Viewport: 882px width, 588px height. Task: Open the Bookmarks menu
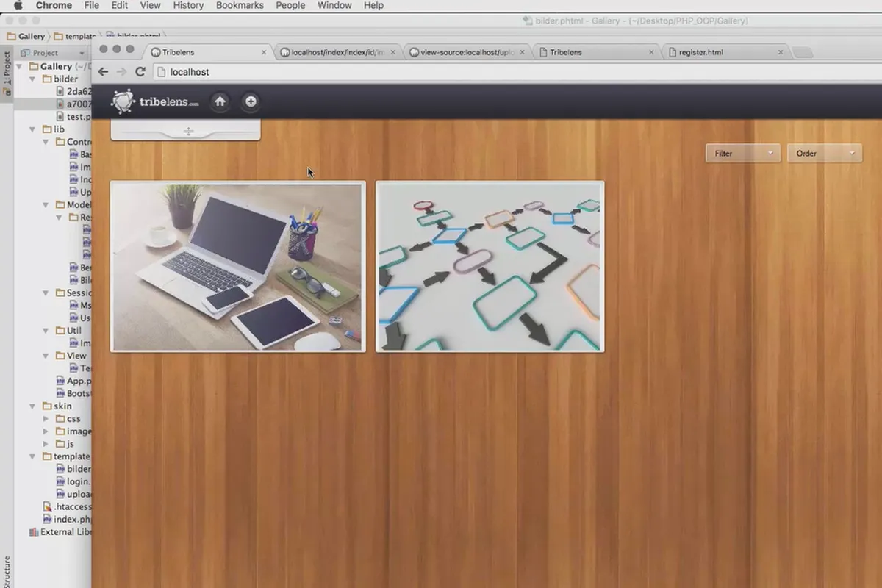click(x=240, y=5)
